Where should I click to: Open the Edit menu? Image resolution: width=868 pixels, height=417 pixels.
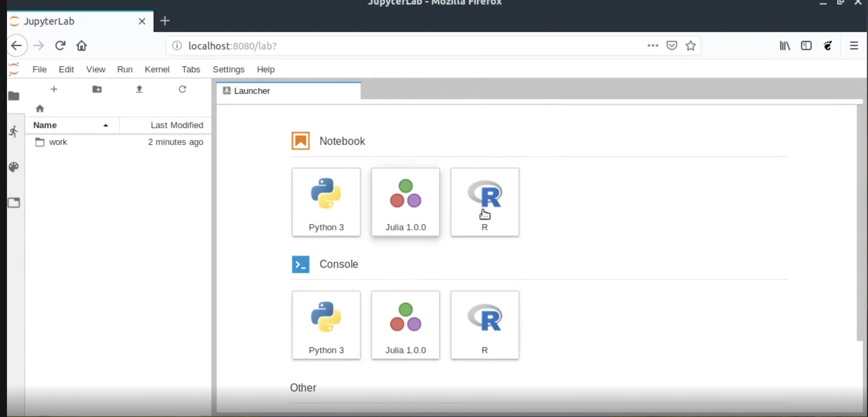point(66,69)
